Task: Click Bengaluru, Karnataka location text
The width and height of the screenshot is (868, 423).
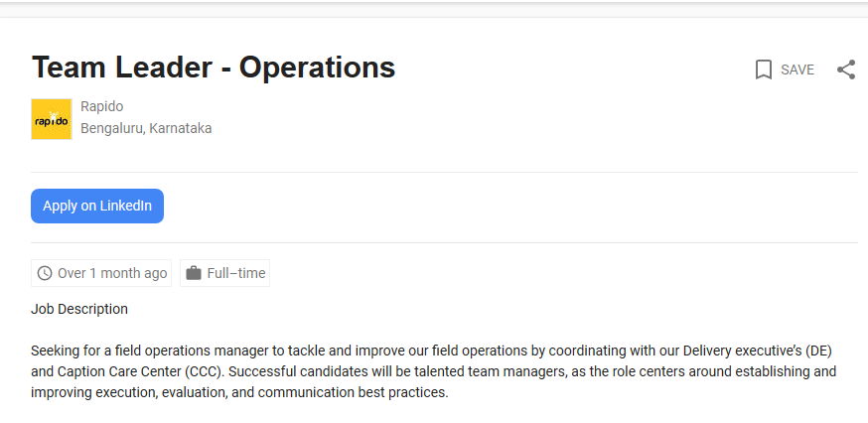Action: click(146, 128)
